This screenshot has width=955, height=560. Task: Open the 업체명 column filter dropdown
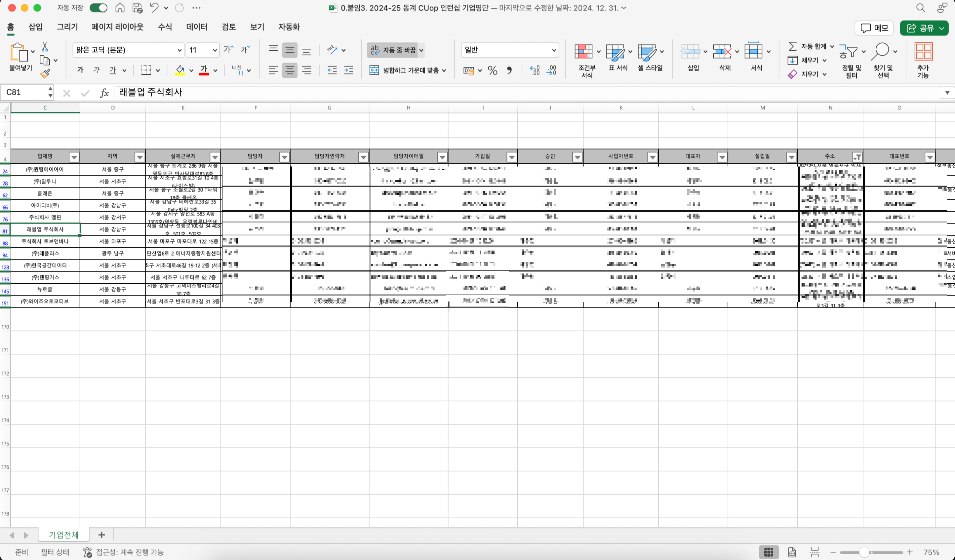[74, 157]
